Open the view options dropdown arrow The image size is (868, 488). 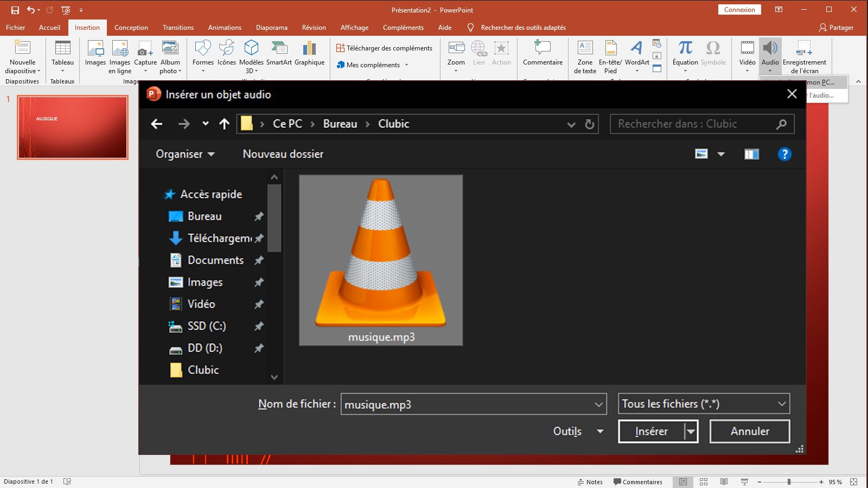[x=721, y=154]
